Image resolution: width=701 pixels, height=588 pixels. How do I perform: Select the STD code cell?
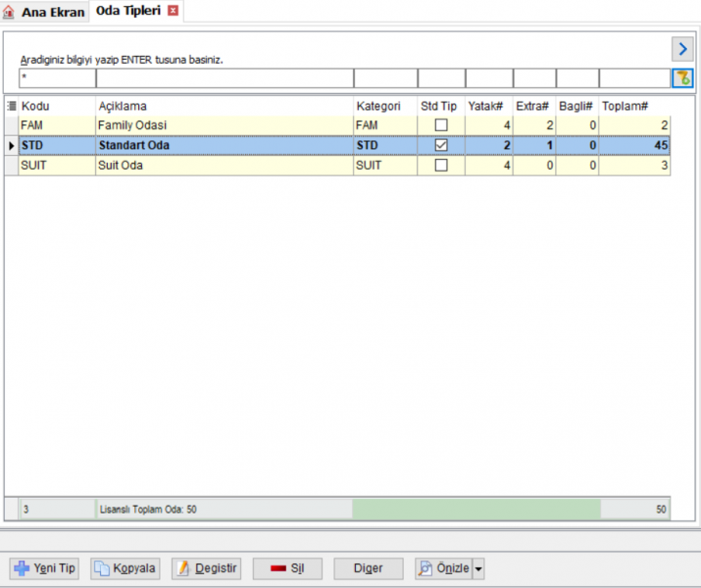coord(57,145)
